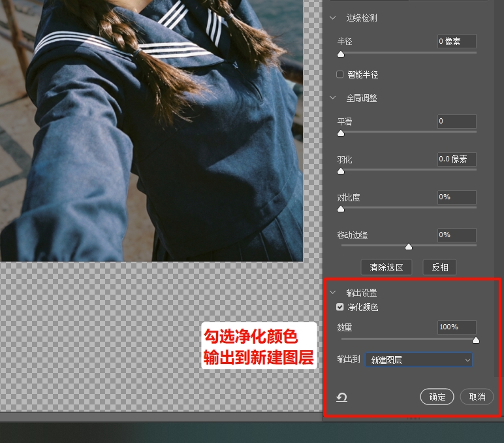The width and height of the screenshot is (504, 443).
Task: Click the 平滑 slider handle
Action: 341,133
